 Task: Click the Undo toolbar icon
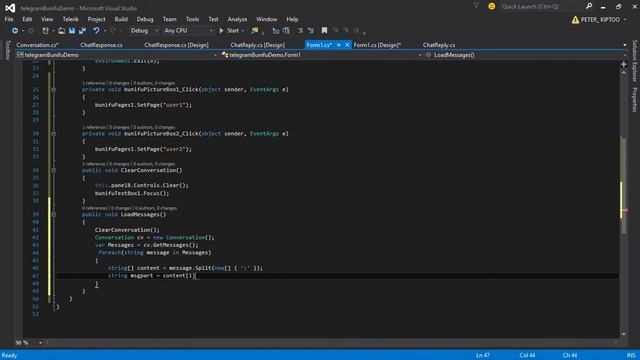click(96, 31)
